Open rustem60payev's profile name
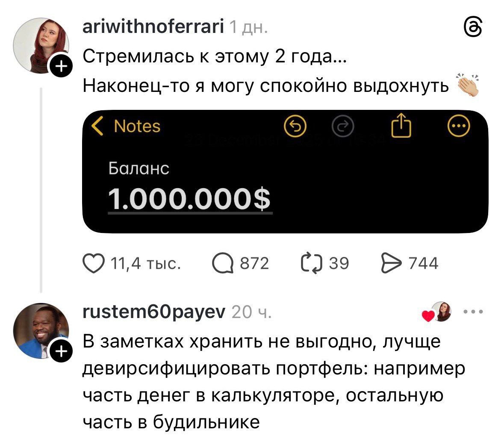Screen dimensions: 504x439 point(154,312)
